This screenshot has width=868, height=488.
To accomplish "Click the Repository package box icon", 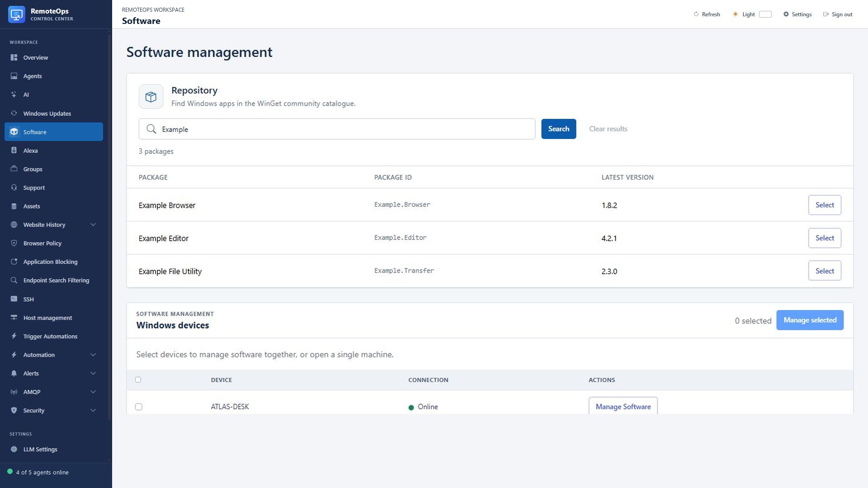I will 151,97.
